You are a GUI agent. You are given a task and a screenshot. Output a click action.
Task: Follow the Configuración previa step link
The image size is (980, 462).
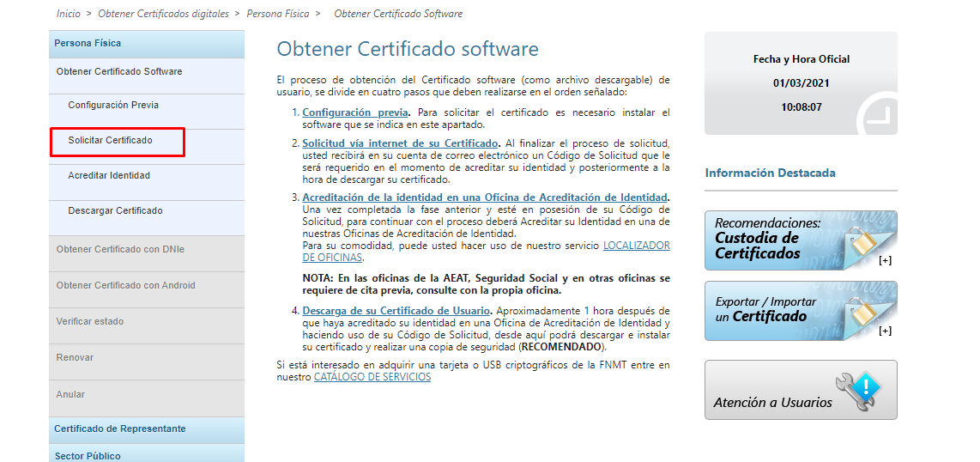coord(355,113)
